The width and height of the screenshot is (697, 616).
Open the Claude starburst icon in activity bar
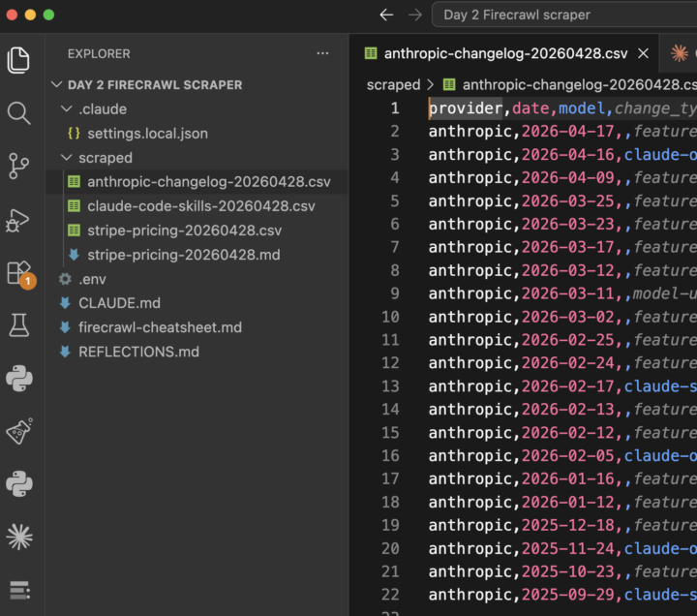pos(19,537)
